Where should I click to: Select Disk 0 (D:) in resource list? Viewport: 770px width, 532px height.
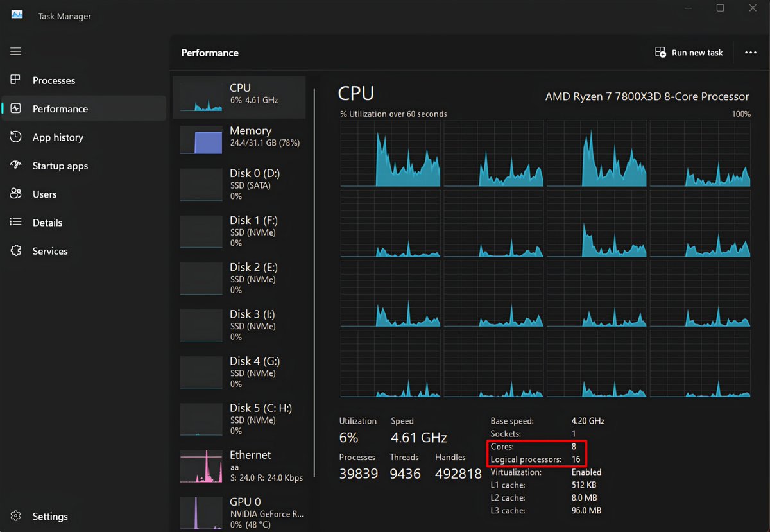(239, 185)
